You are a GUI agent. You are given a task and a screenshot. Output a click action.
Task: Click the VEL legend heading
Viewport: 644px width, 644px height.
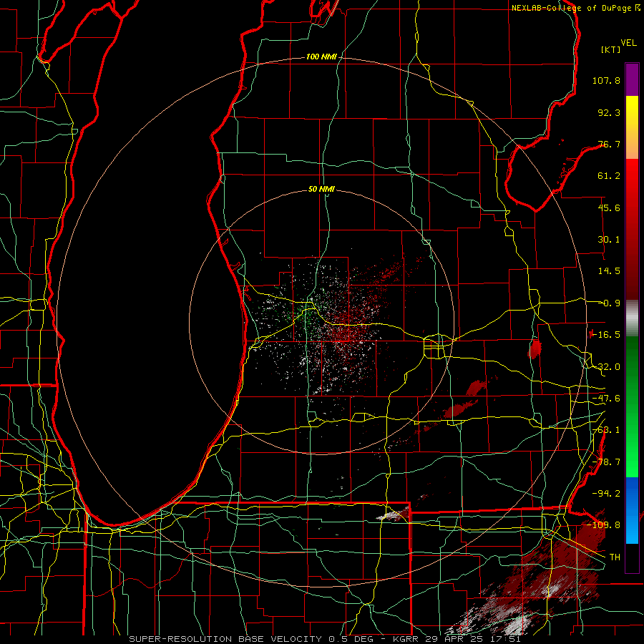point(629,43)
